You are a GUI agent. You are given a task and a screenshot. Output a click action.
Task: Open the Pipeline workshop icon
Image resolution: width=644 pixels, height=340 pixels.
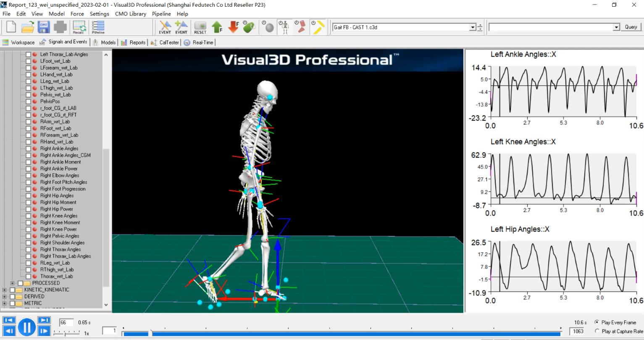97,27
